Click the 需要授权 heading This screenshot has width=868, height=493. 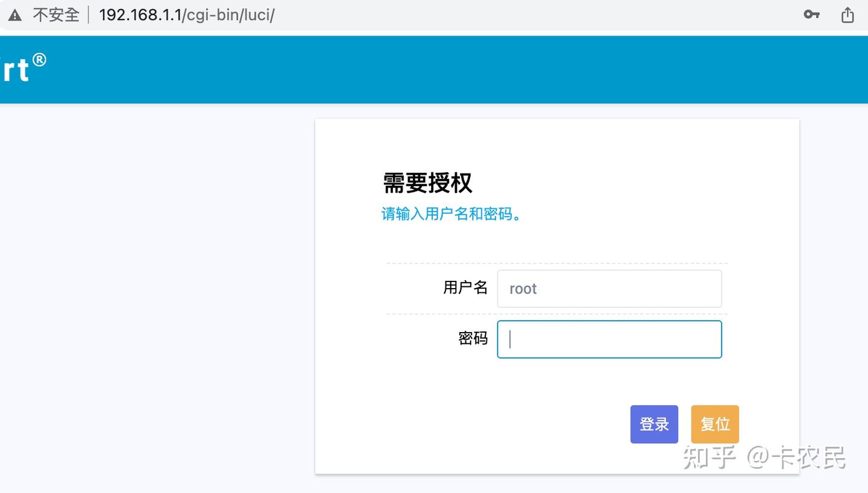[427, 183]
